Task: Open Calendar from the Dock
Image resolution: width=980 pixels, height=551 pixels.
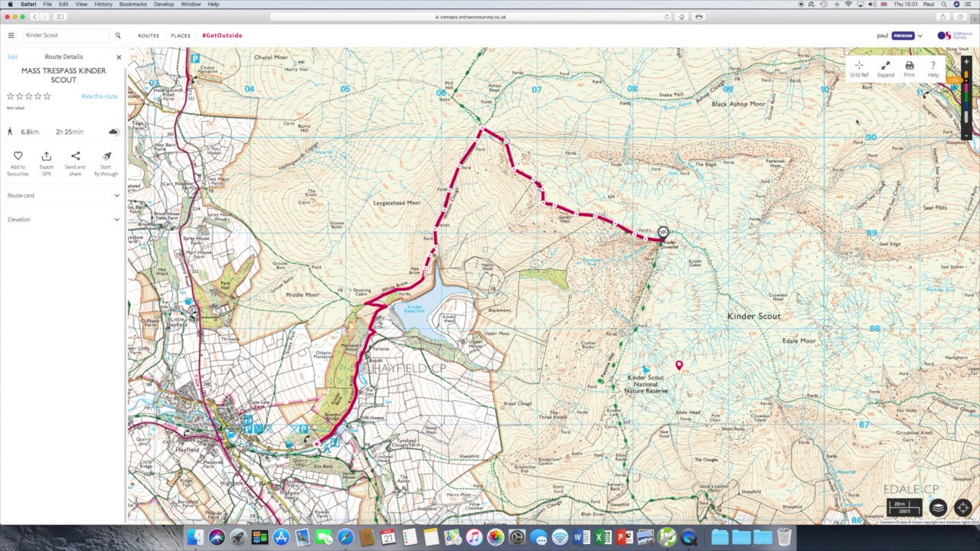Action: click(388, 537)
